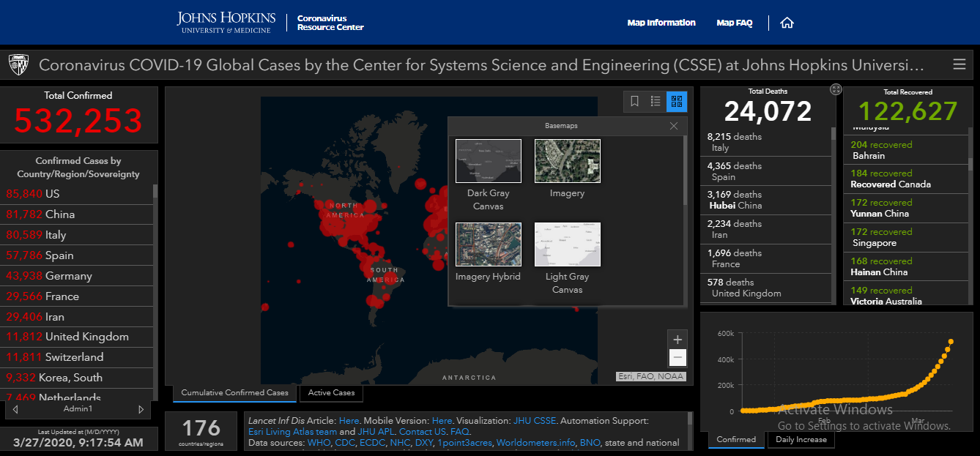Click the left arrow next to Admin1
980x456 pixels.
[x=15, y=409]
